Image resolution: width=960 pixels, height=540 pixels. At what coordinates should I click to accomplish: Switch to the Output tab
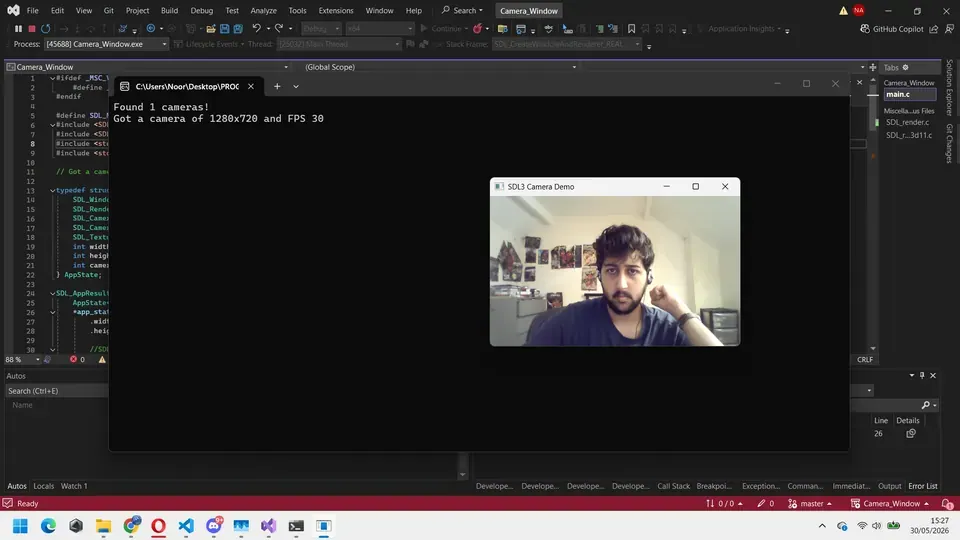[890, 486]
